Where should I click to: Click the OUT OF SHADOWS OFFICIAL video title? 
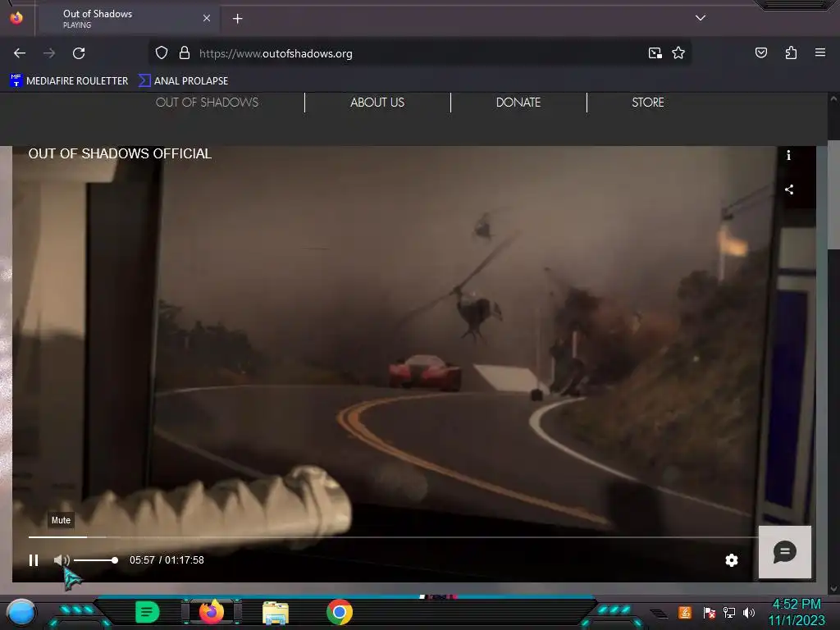(x=120, y=153)
